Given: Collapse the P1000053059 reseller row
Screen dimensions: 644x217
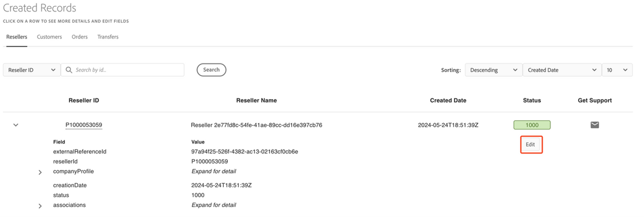Looking at the screenshot, I should point(16,125).
